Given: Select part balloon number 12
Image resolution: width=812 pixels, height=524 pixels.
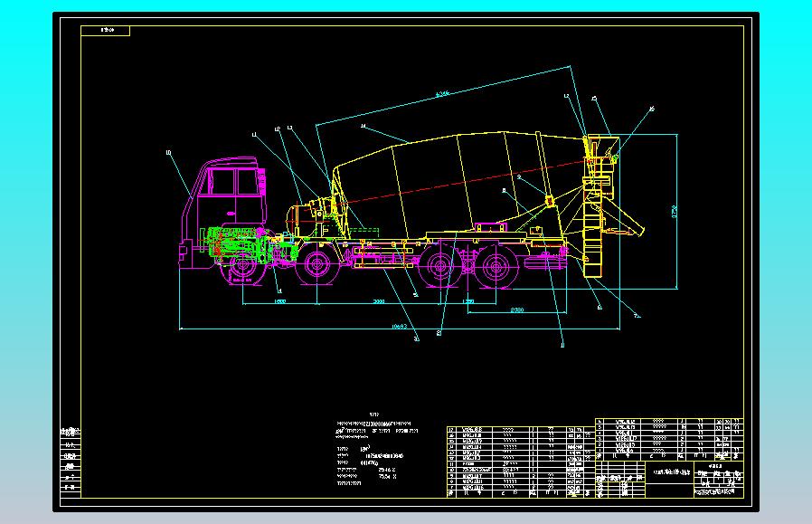Looking at the screenshot, I should 278,129.
